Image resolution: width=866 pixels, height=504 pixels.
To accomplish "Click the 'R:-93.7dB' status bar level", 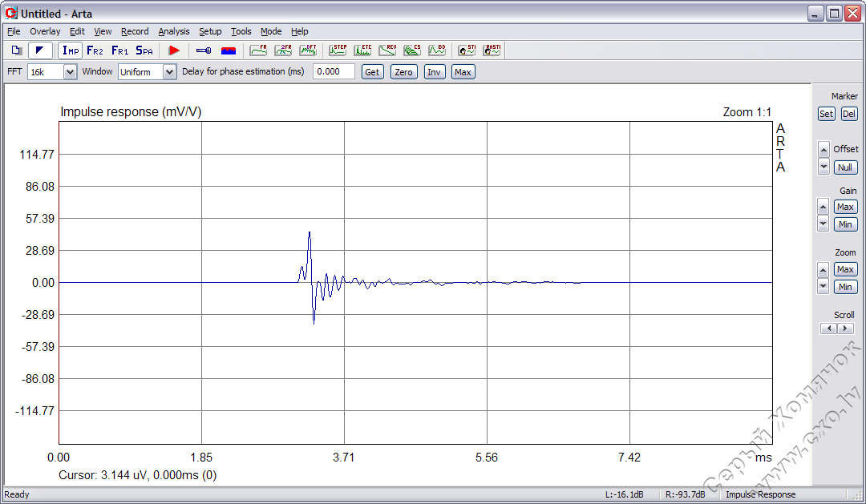I will point(685,494).
